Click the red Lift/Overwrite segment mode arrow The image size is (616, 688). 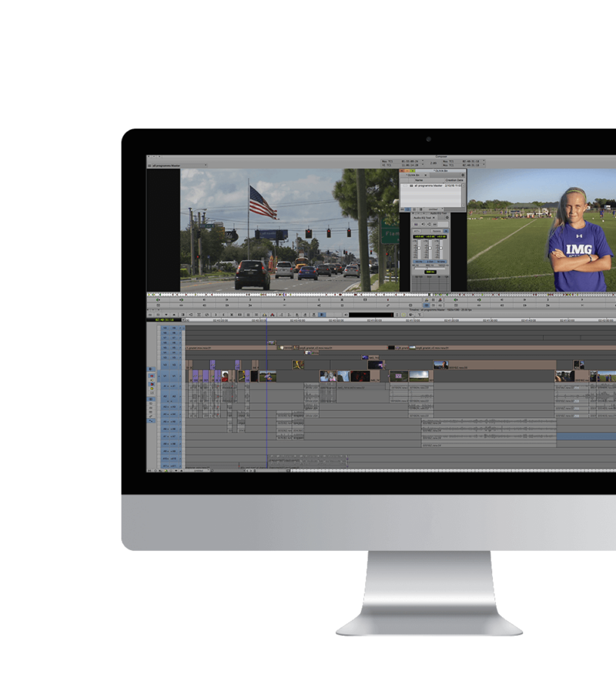coord(151,376)
